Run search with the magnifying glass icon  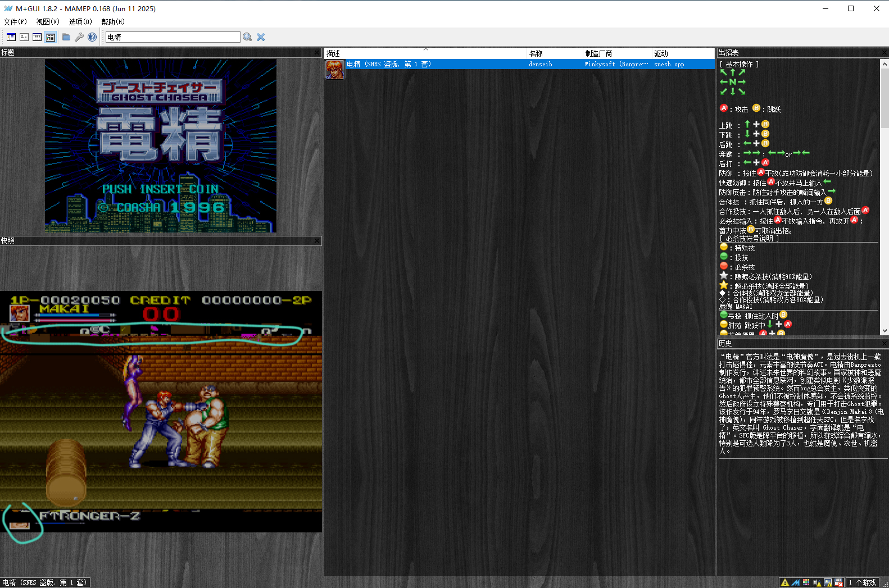pos(247,37)
